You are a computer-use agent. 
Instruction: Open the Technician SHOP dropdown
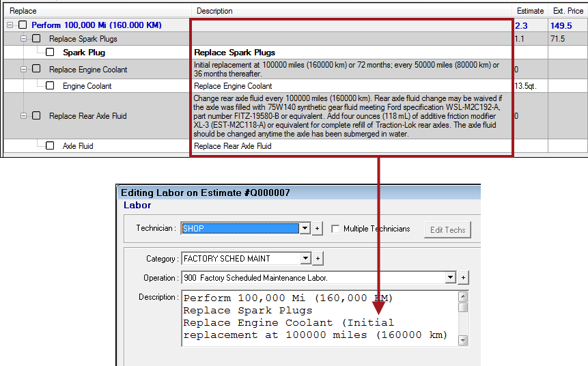pyautogui.click(x=305, y=229)
